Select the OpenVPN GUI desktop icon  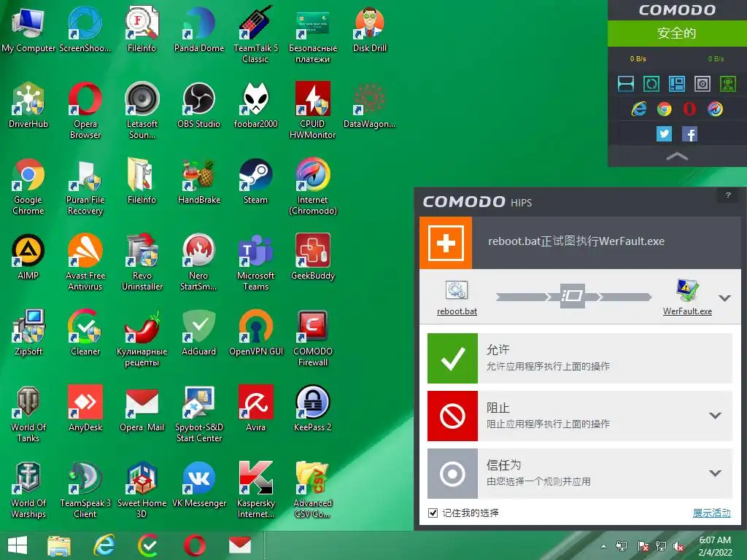click(256, 332)
